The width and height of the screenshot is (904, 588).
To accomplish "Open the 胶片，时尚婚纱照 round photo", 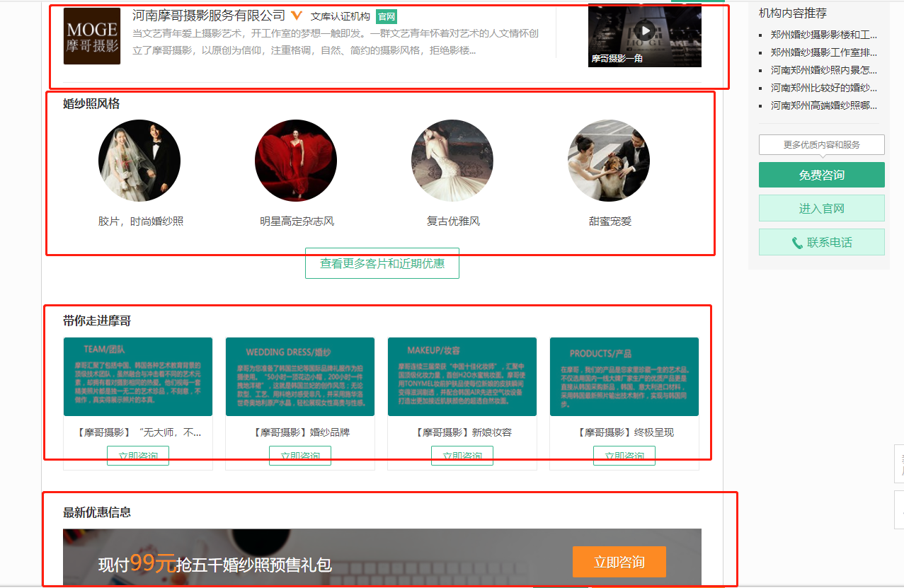I will (139, 161).
